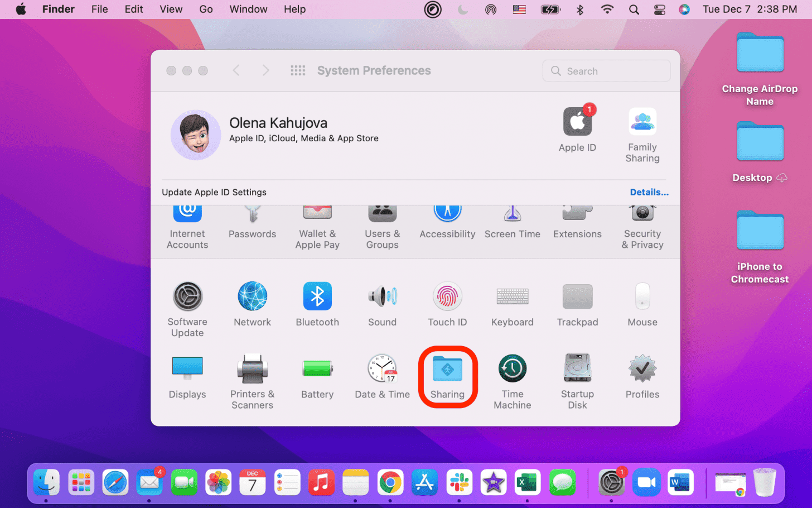Open Bluetooth preferences
Image resolution: width=812 pixels, height=508 pixels.
tap(317, 304)
